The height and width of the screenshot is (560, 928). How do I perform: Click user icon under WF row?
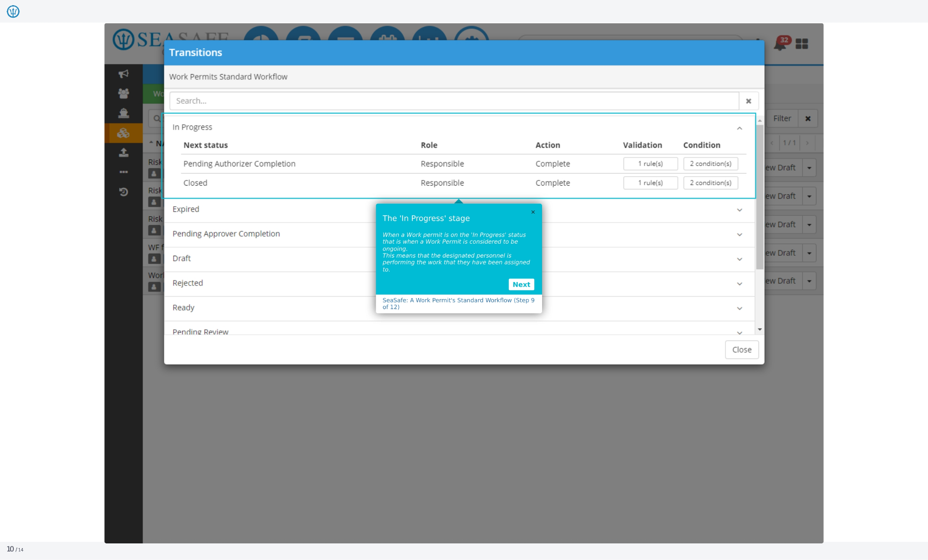pos(154,258)
